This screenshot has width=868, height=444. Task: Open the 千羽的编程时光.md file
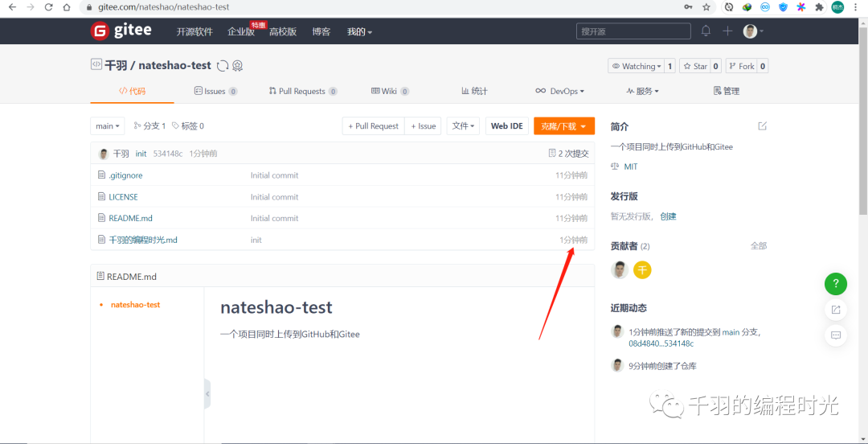click(143, 240)
